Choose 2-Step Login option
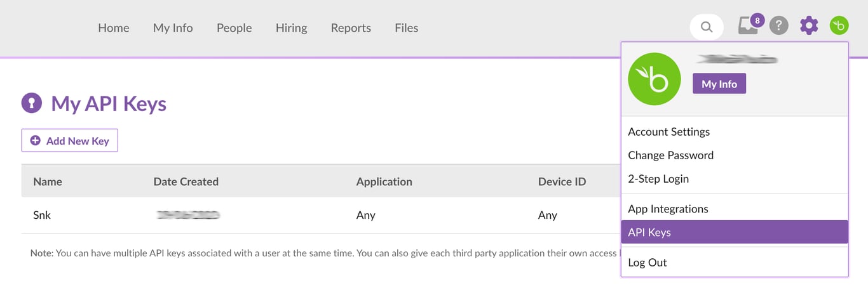 658,179
